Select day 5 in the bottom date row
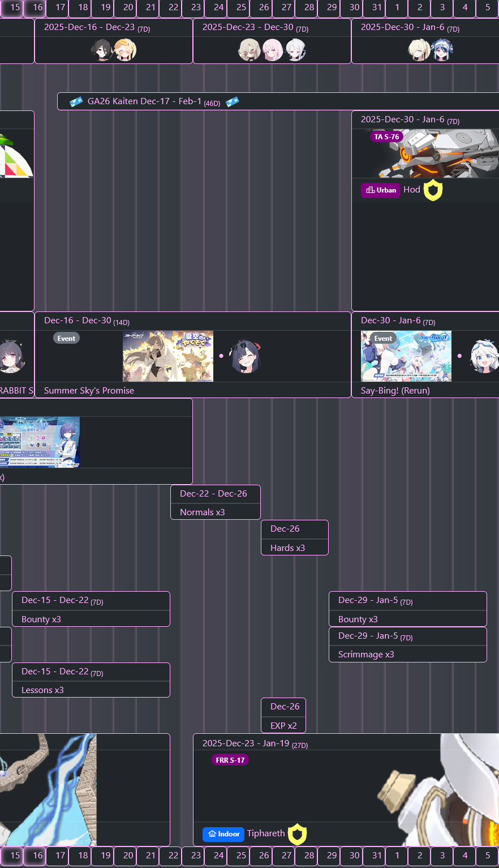The height and width of the screenshot is (868, 499). (487, 856)
